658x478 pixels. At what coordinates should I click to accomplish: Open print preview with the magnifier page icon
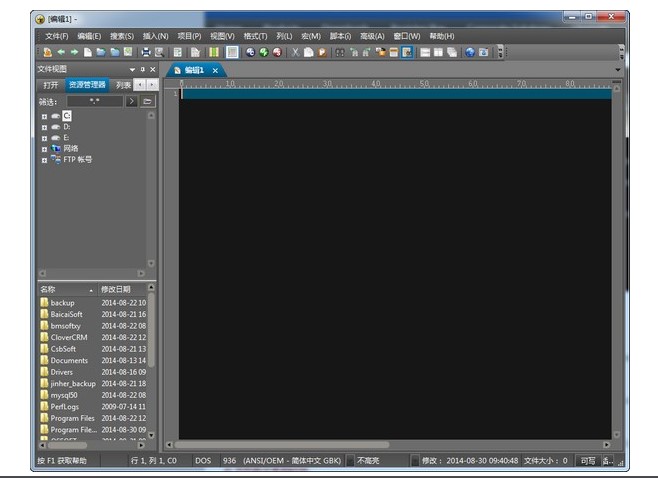point(159,52)
